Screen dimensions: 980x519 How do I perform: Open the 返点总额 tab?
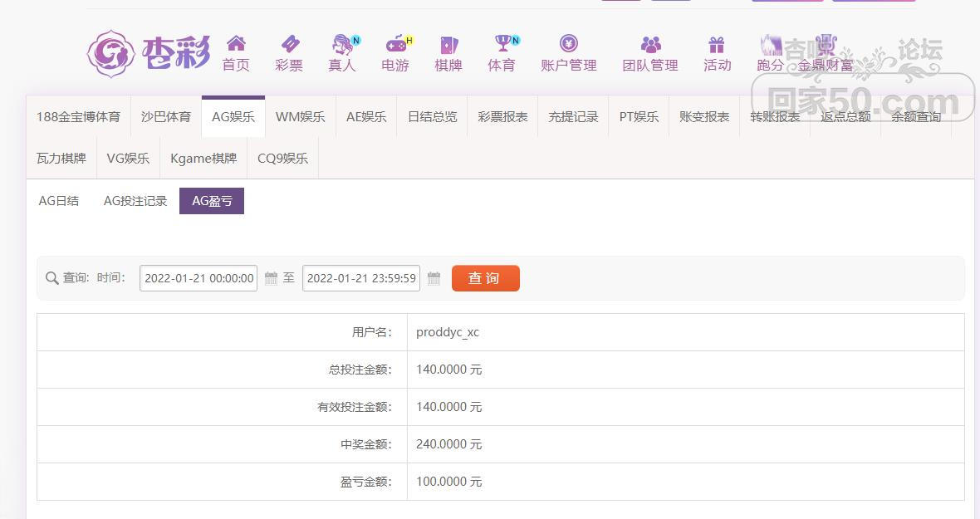[845, 117]
